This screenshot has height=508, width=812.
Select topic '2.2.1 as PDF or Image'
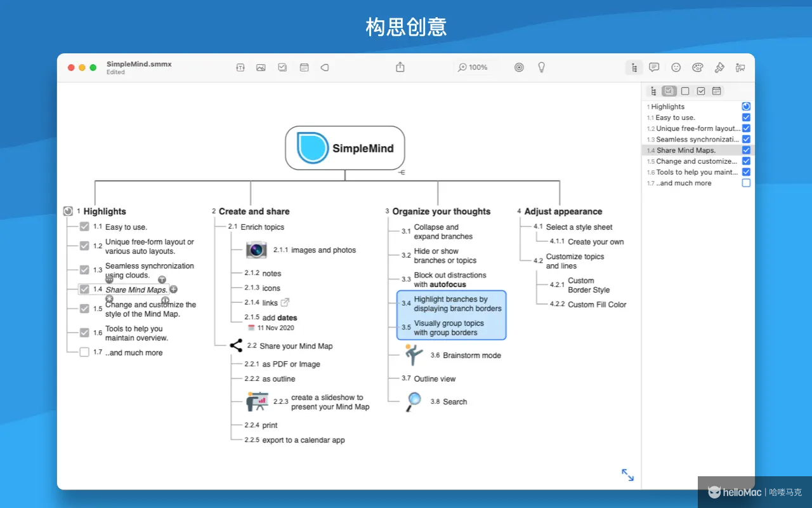click(282, 364)
